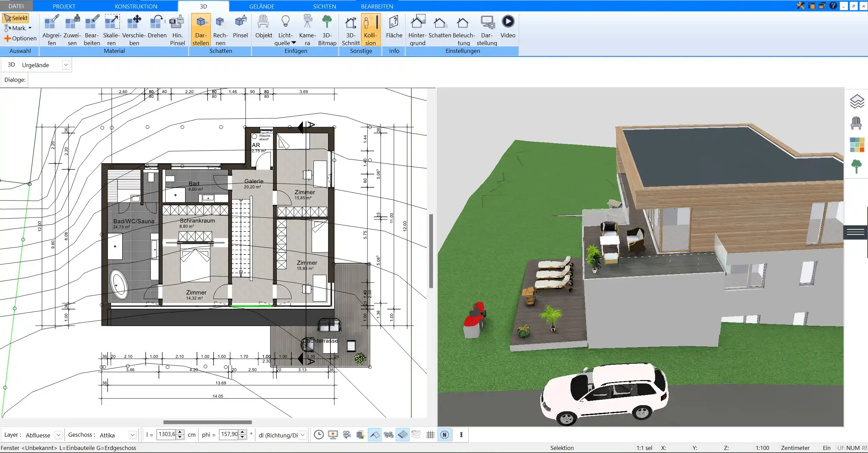Expand the Geschoss Attika dropdown
The height and width of the screenshot is (453, 868).
[130, 434]
